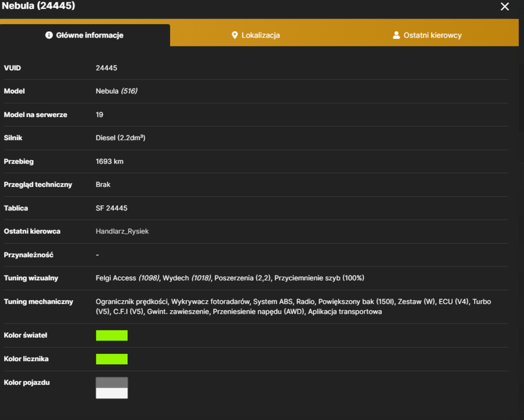Open the Handlarz_Rysiek driver link
Viewport: 524px width, 420px height.
(122, 231)
